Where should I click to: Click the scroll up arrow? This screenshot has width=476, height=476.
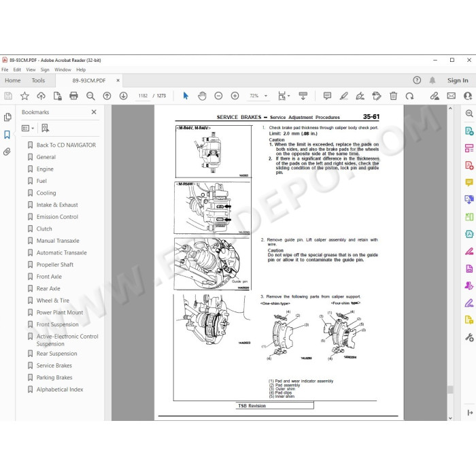tap(450, 108)
